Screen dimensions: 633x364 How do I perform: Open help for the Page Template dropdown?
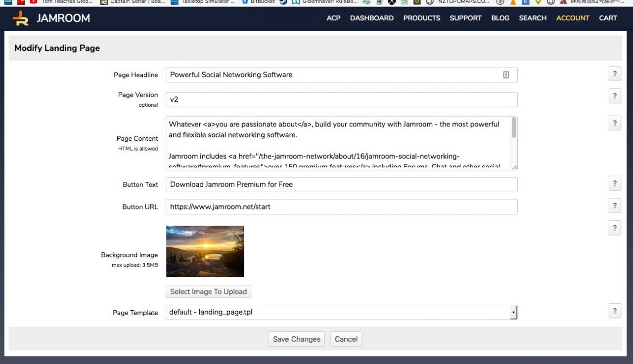click(x=614, y=311)
